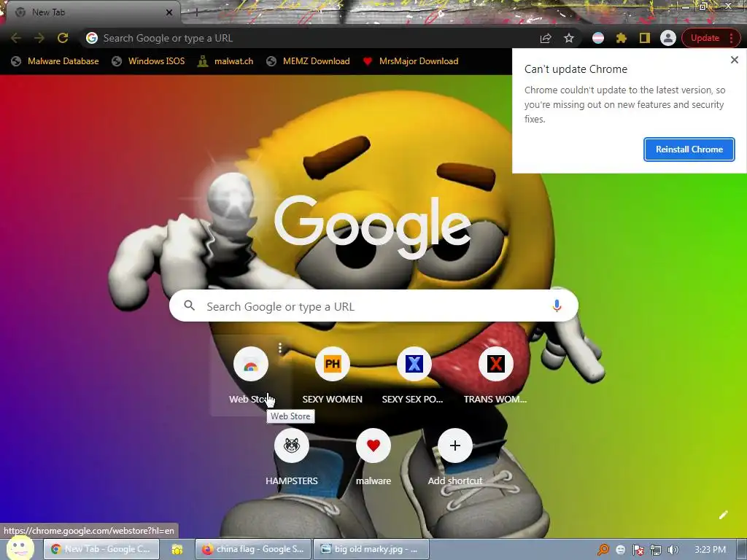Open the MrsMajor Download bookmark
The image size is (747, 560).
click(x=411, y=61)
